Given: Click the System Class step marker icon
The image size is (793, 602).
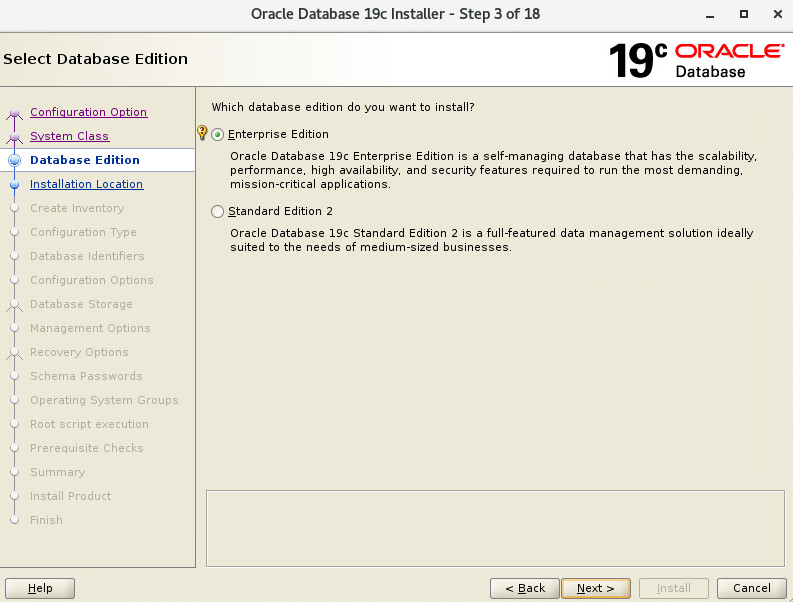Looking at the screenshot, I should [x=15, y=137].
